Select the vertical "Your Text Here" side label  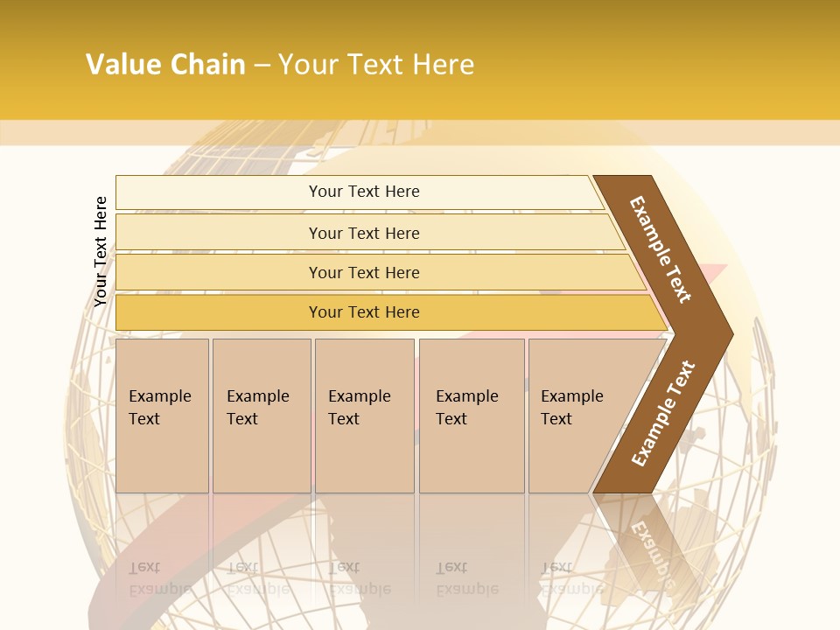tap(101, 251)
